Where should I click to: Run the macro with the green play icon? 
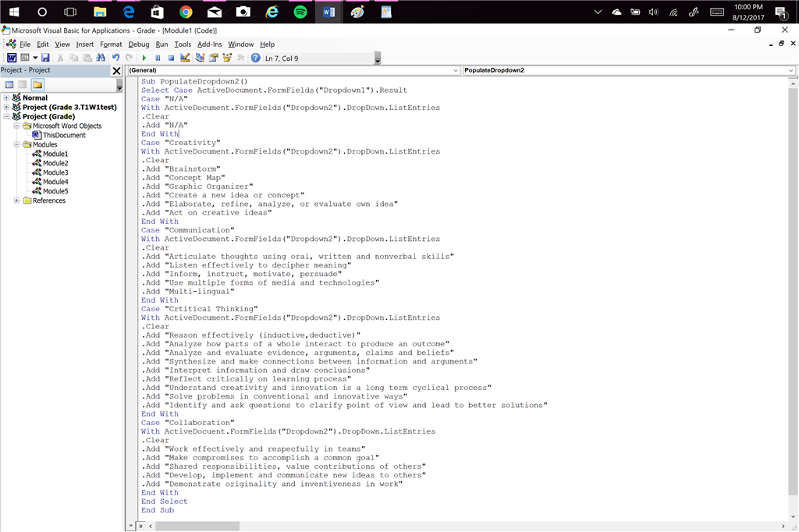coord(144,58)
